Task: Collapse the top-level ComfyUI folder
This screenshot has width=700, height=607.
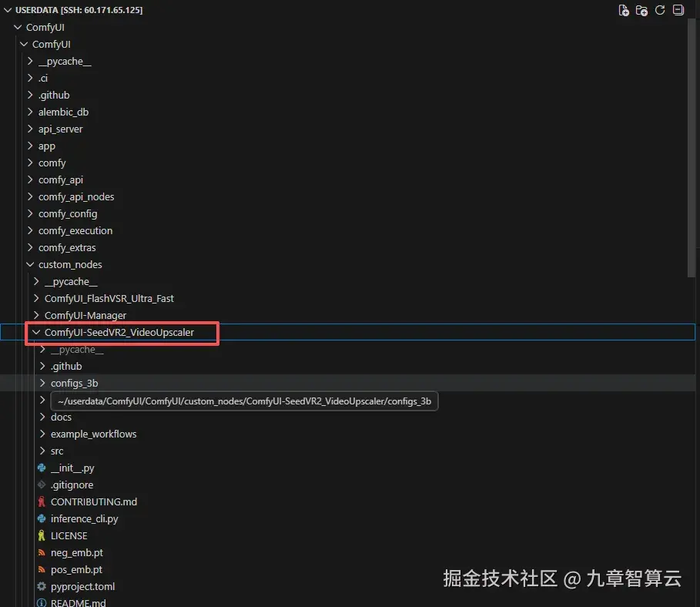Action: point(18,27)
